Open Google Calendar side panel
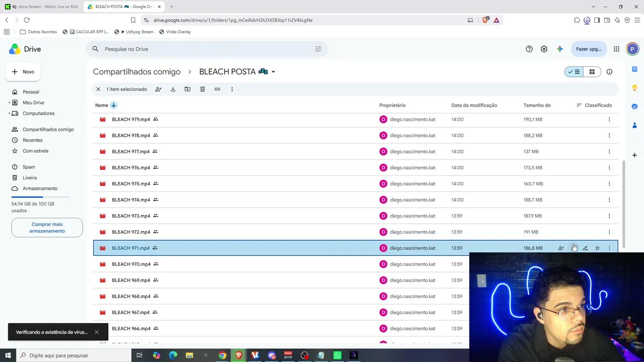The width and height of the screenshot is (644, 362). pyautogui.click(x=634, y=69)
